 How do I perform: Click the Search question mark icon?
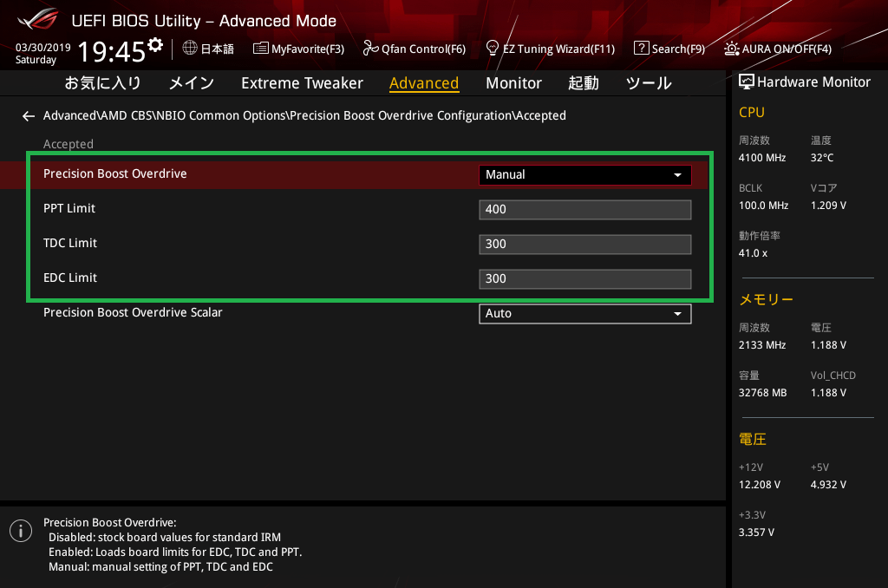tap(641, 49)
